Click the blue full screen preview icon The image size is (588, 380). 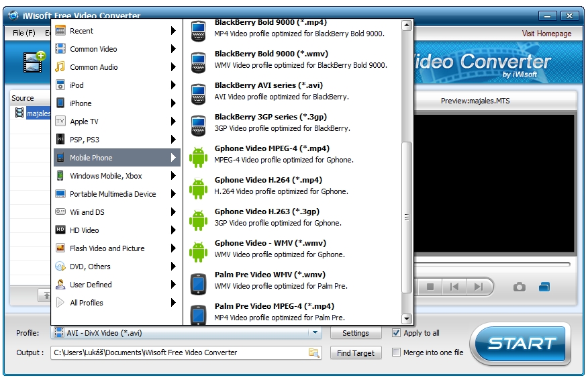point(544,287)
